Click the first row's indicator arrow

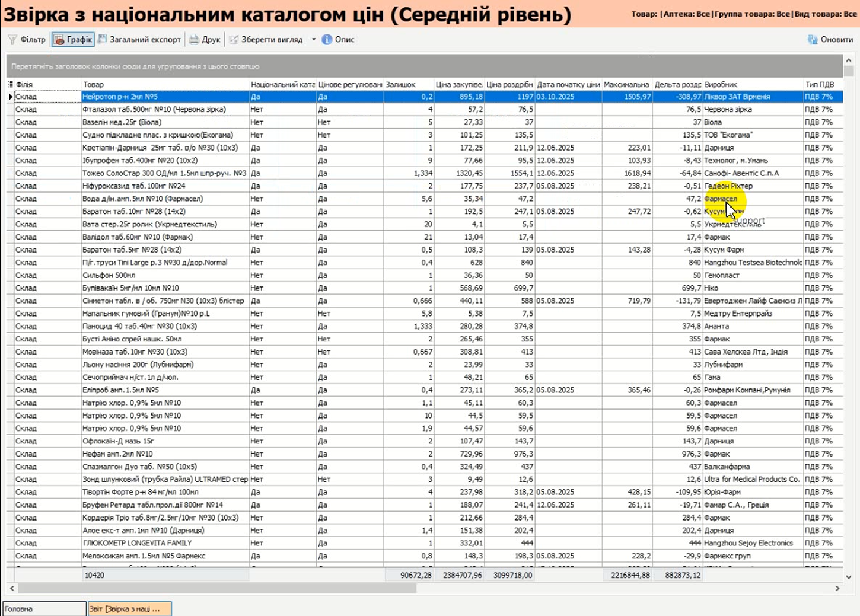(10, 97)
